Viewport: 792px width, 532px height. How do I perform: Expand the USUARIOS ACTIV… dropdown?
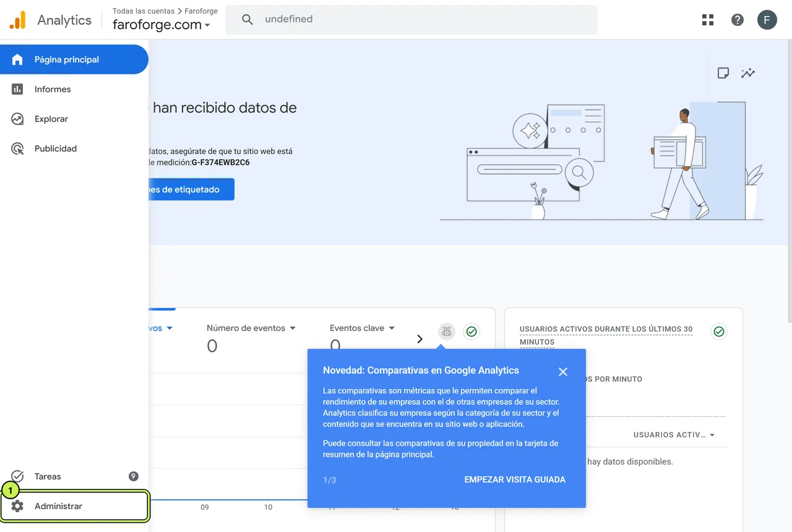pos(674,435)
